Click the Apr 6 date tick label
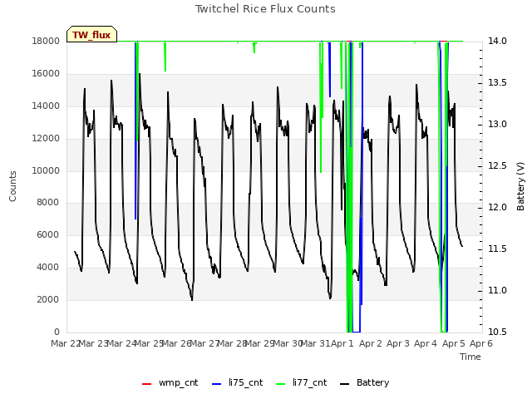Image resolution: width=532 pixels, height=399 pixels. click(x=480, y=343)
